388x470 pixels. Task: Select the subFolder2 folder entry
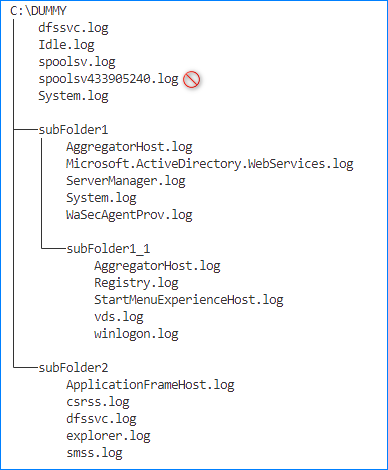coord(73,368)
